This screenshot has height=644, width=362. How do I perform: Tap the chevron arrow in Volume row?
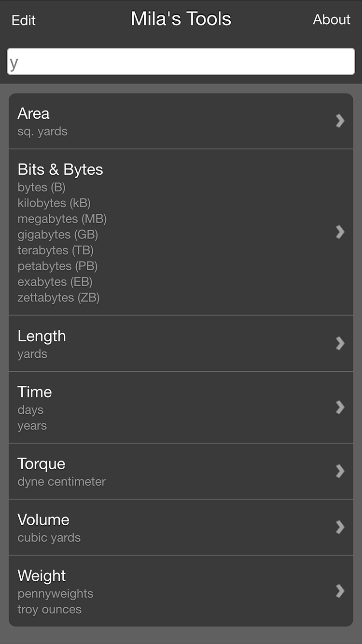tap(340, 527)
